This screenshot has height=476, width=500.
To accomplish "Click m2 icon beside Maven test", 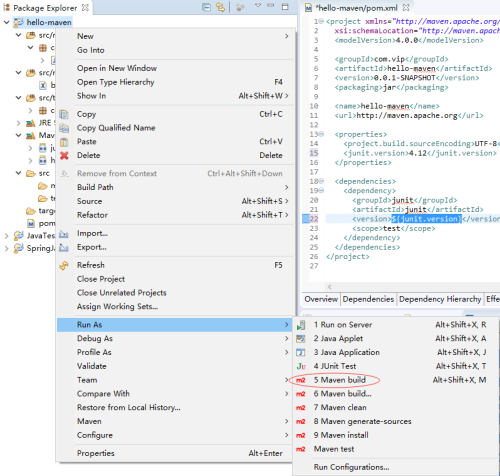I will 301,449.
